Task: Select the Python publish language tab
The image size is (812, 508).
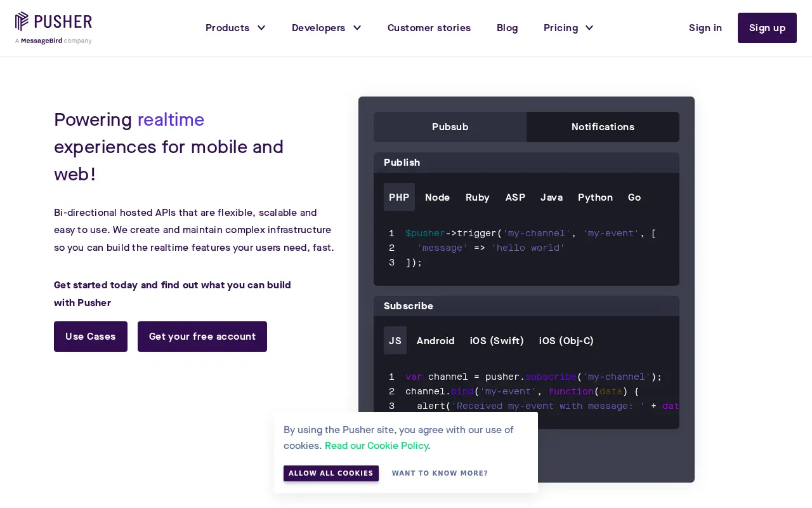Action: click(x=595, y=197)
